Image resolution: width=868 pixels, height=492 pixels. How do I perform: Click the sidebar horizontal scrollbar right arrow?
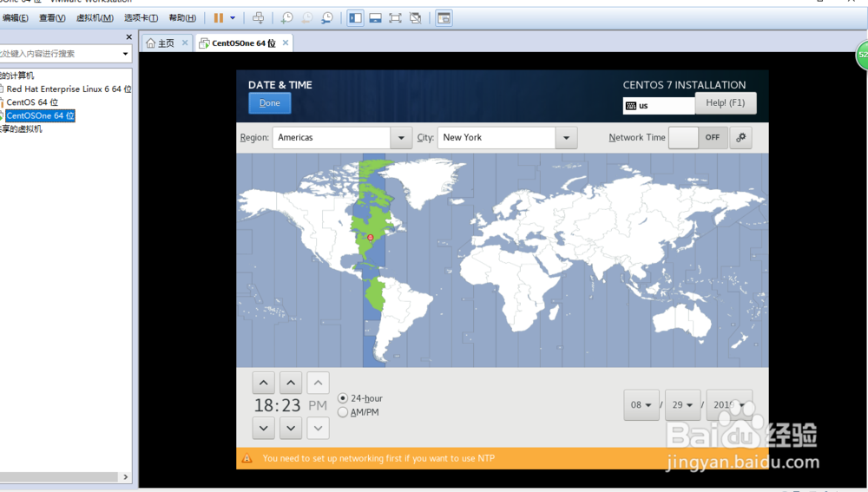(126, 477)
